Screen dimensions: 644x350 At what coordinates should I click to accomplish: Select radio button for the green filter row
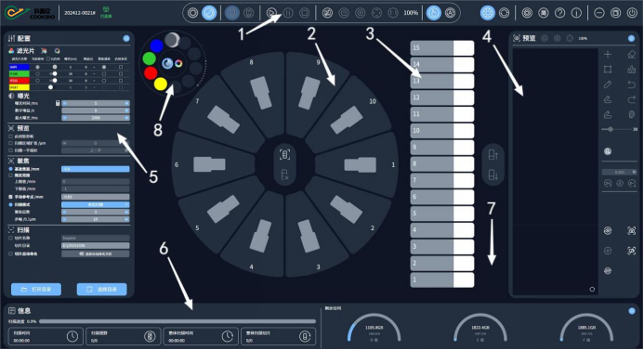pyautogui.click(x=38, y=74)
